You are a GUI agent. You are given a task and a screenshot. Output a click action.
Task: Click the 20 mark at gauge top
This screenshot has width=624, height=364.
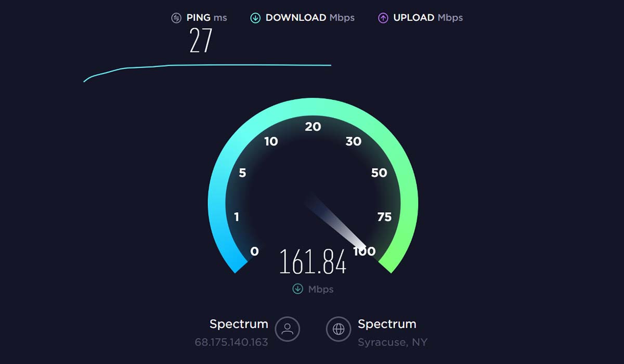point(313,126)
